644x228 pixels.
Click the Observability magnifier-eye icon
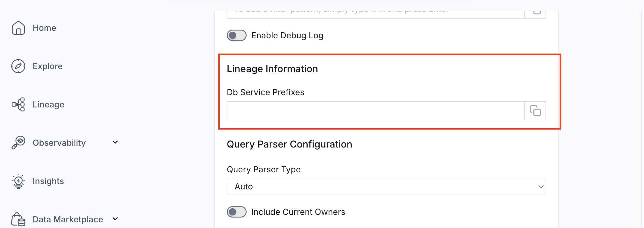[18, 143]
